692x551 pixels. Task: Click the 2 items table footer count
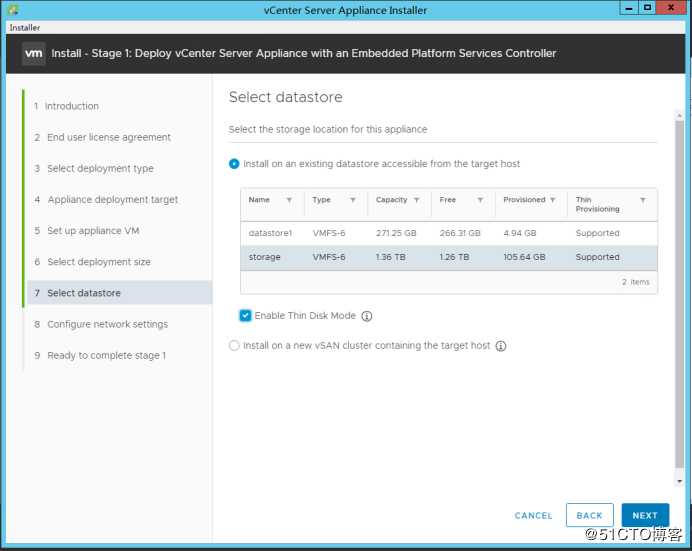click(x=636, y=282)
